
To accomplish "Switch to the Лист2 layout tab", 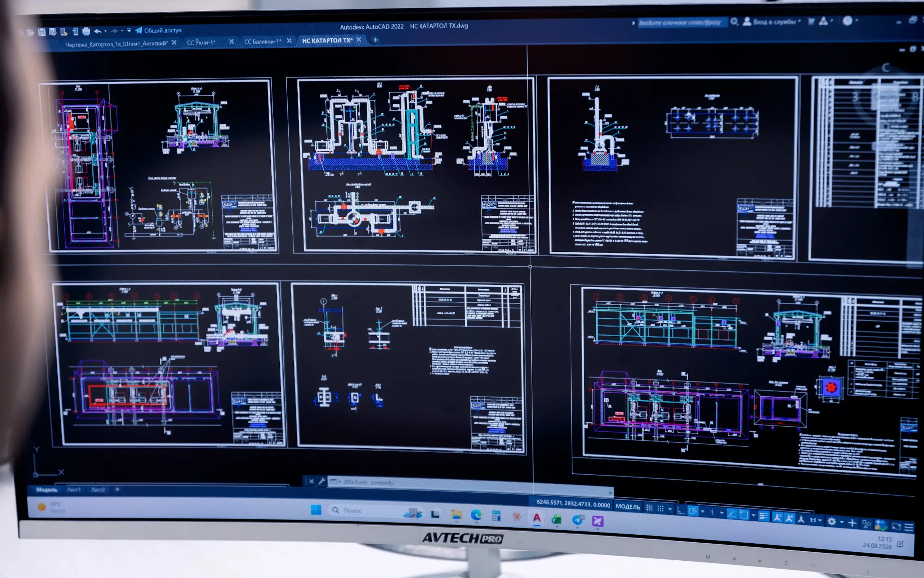I will pos(98,490).
